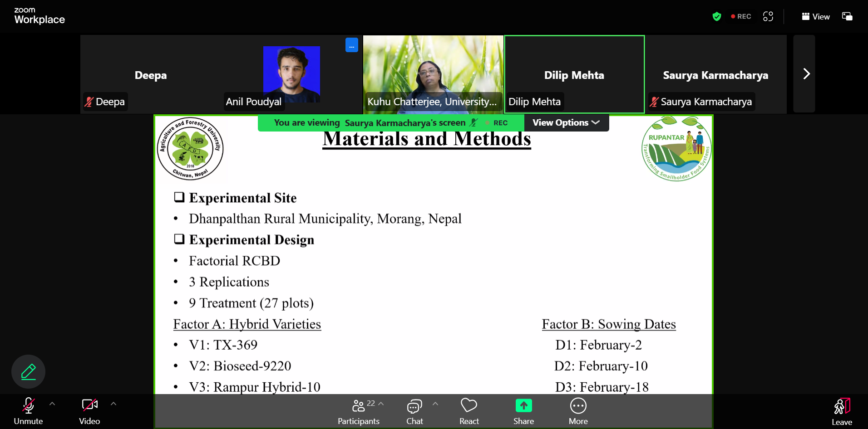The image size is (868, 429).
Task: Open React emoji menu
Action: [469, 411]
